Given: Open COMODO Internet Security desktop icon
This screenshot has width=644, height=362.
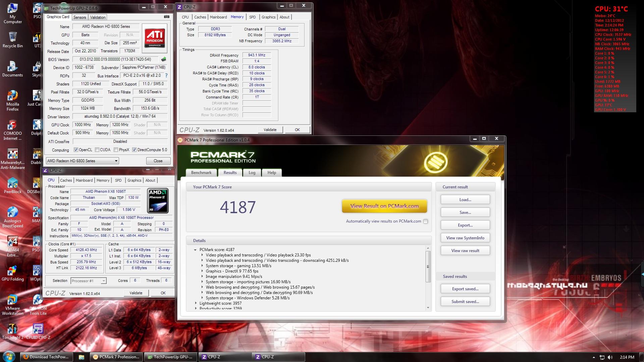Looking at the screenshot, I should coord(12,130).
